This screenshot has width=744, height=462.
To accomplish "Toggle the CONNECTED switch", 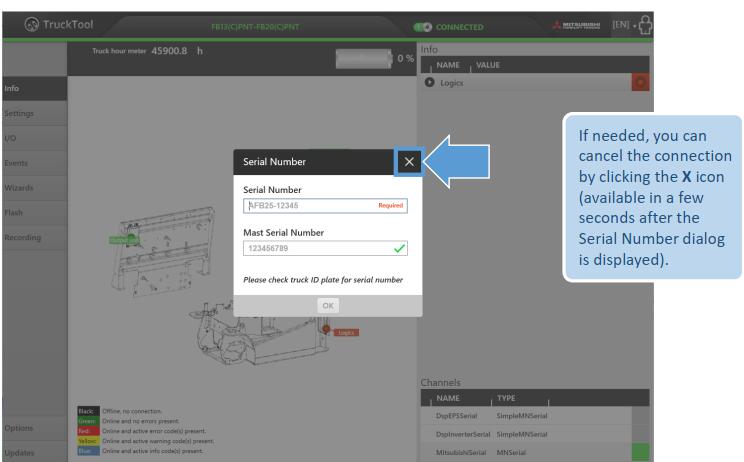I will (x=423, y=27).
